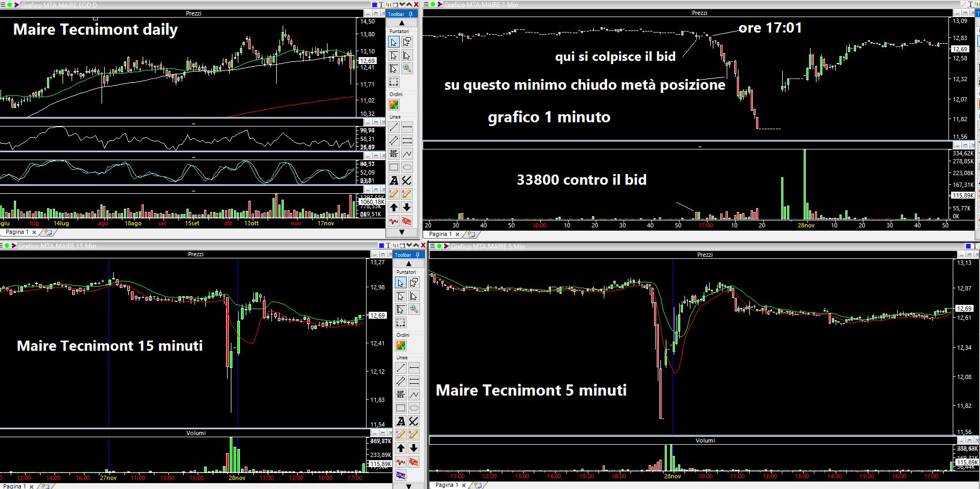Add a new page tab in the daily chart
This screenshot has width=980, height=489.
click(48, 232)
